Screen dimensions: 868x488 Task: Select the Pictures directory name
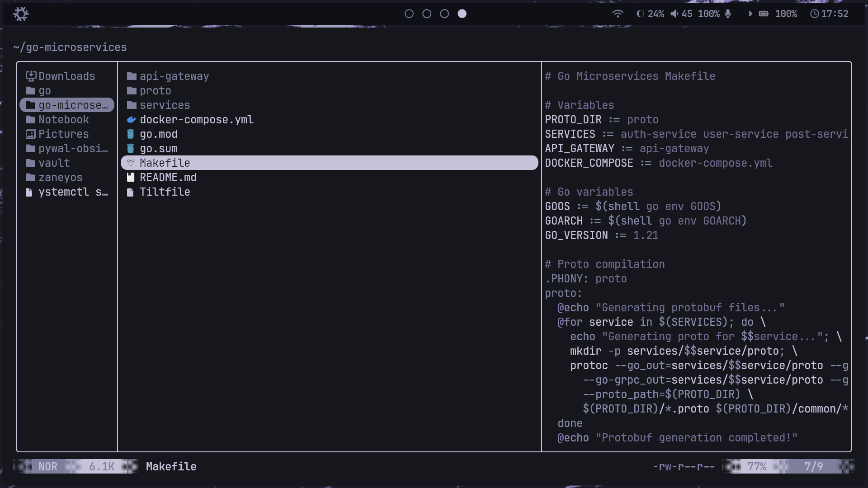[64, 134]
